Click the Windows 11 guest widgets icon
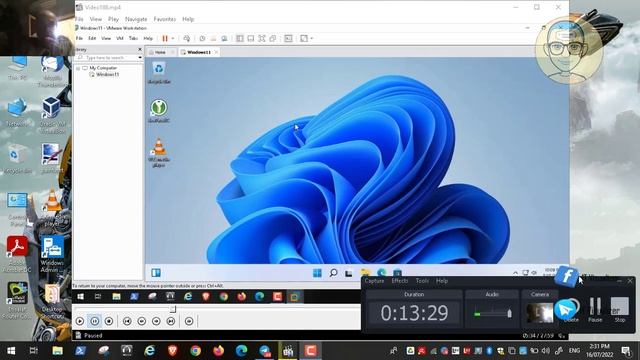This screenshot has width=640, height=360. coord(156,273)
